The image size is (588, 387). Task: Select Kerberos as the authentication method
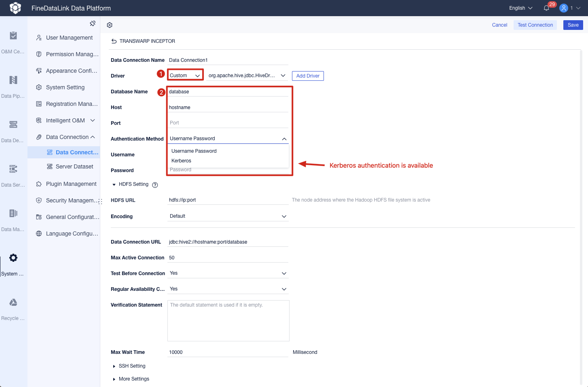(181, 160)
